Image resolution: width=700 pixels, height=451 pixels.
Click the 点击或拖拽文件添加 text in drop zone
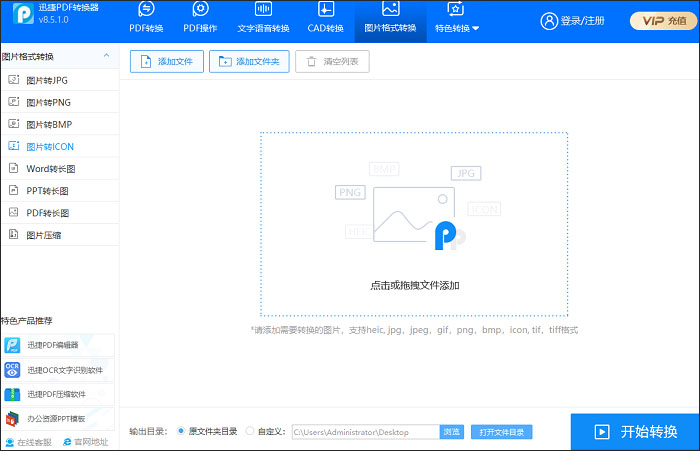[x=415, y=285]
